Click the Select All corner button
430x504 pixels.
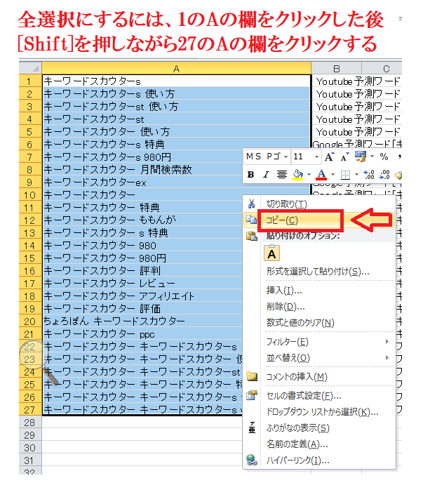coord(30,68)
